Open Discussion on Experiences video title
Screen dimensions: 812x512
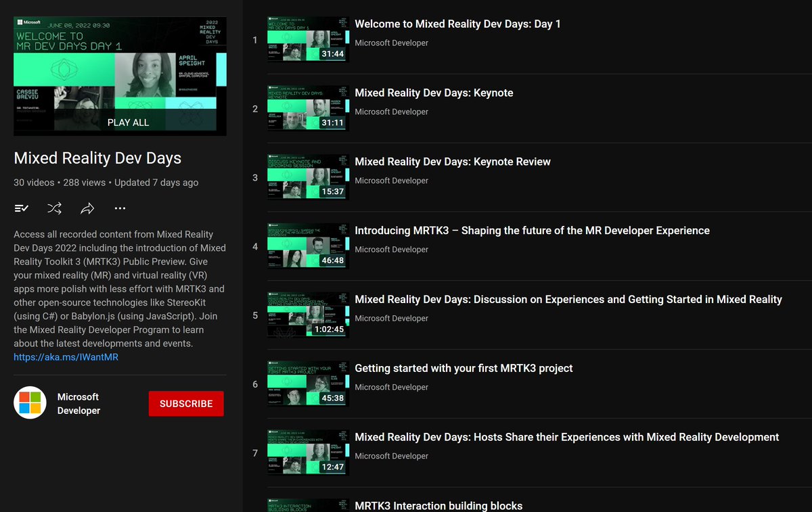click(x=568, y=300)
